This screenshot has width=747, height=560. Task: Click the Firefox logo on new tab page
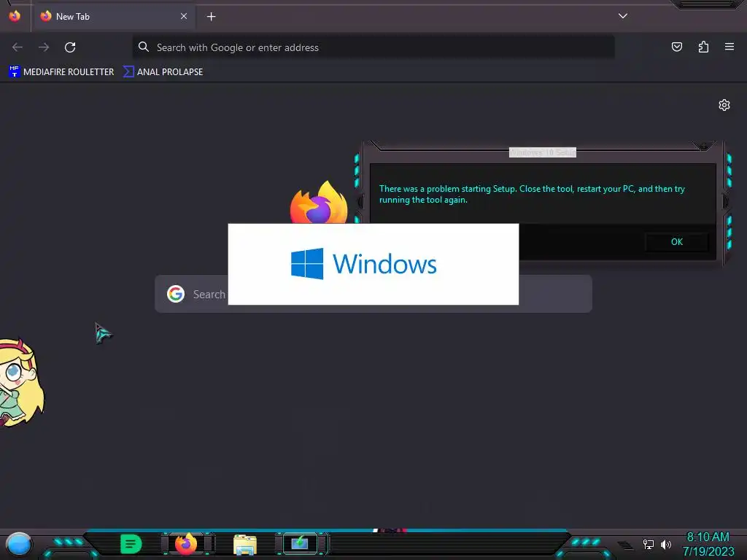click(x=319, y=203)
